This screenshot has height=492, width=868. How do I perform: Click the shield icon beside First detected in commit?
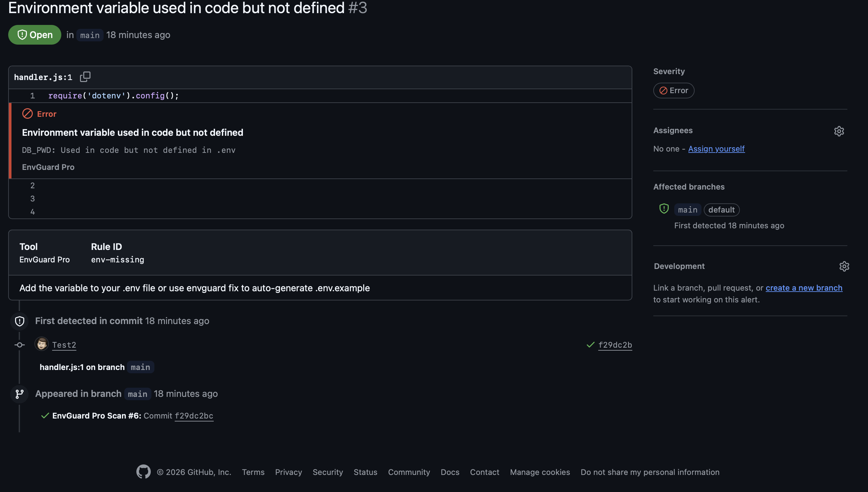19,321
